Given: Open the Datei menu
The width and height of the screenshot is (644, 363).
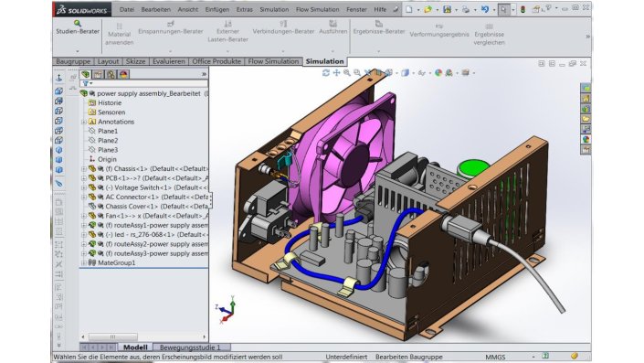Looking at the screenshot, I should coord(126,9).
